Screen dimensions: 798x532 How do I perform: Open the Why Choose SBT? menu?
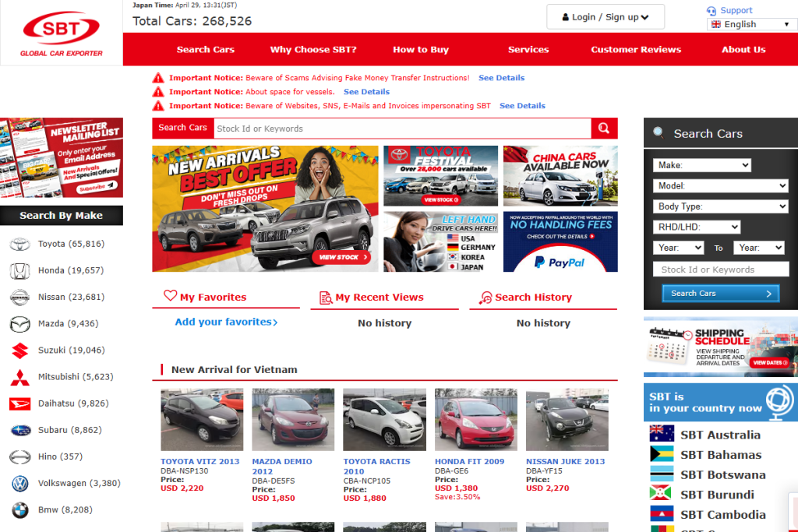pyautogui.click(x=313, y=49)
